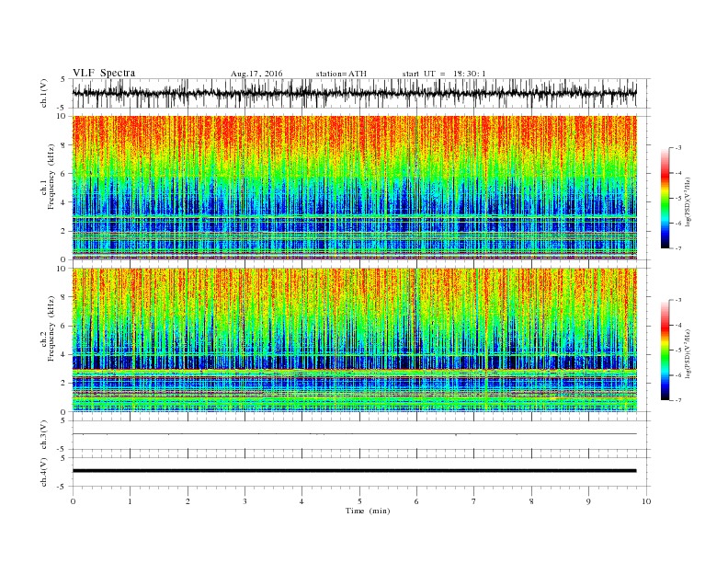Click the "6" kHz tick on ch.2 axis
728x563 pixels.
click(x=63, y=326)
